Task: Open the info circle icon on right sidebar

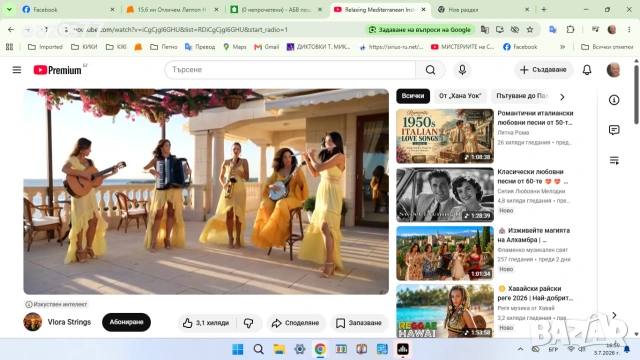Action: [614, 100]
